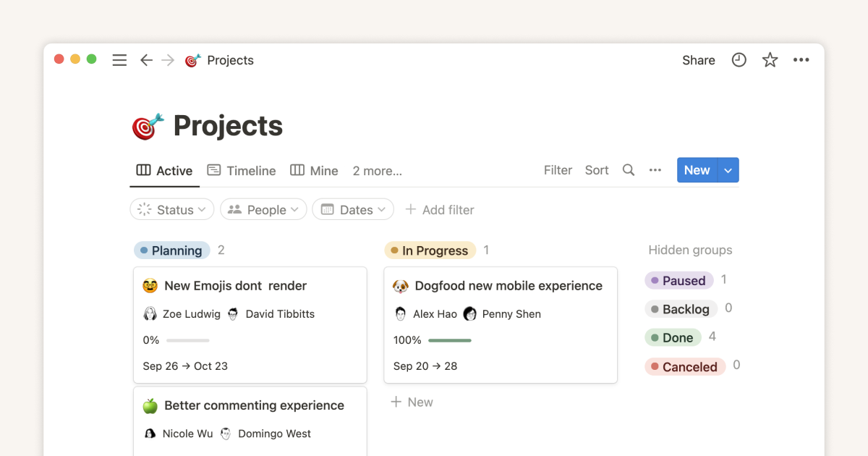
Task: Click the blue New button
Action: point(697,169)
